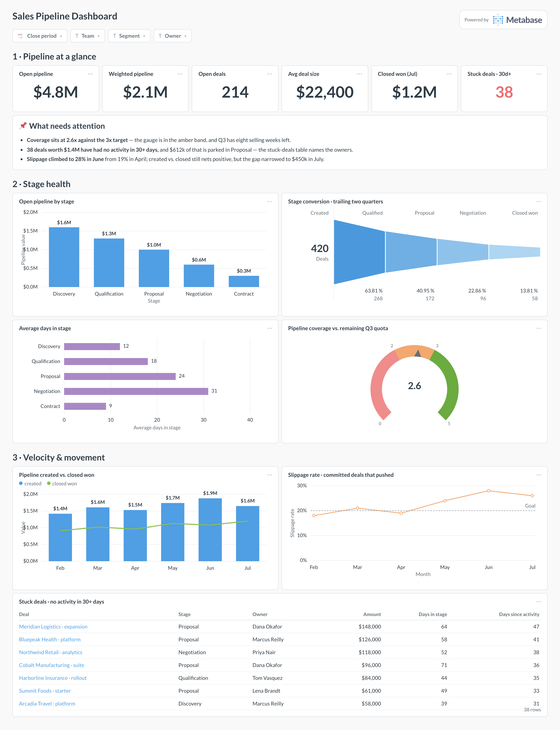Open Cobalt Manufacturing · suite deal link
The image size is (560, 730).
[52, 665]
